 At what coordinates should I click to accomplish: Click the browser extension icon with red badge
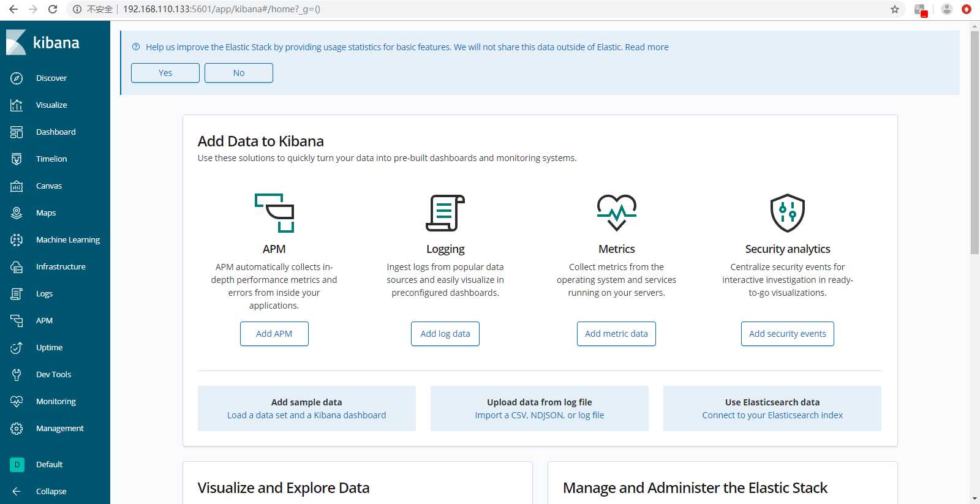click(920, 10)
